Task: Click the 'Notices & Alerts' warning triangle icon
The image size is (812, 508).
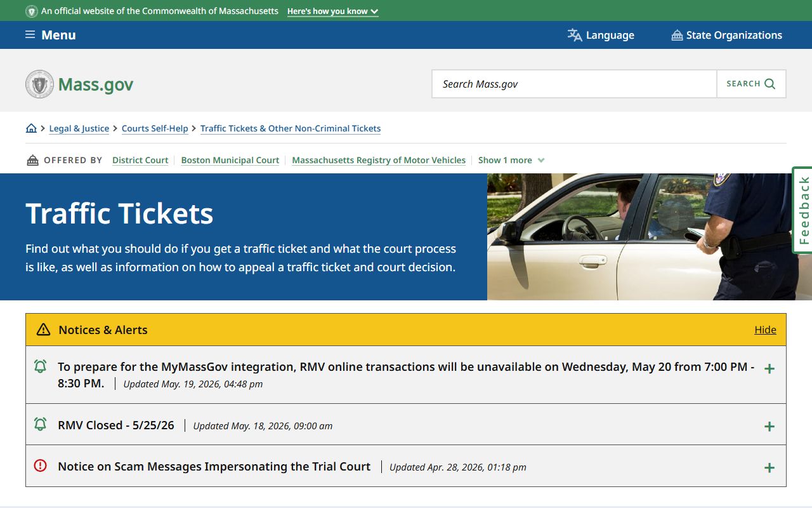Action: point(43,330)
